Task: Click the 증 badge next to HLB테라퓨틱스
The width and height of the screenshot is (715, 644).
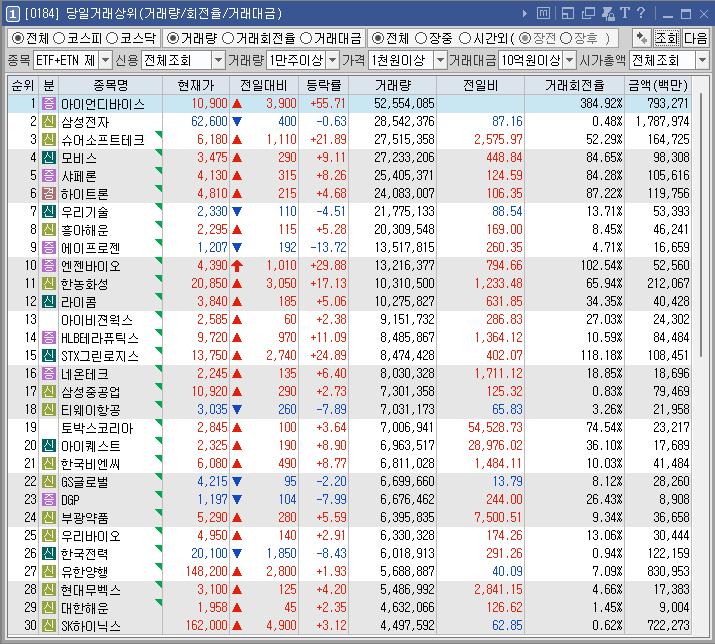Action: point(49,338)
